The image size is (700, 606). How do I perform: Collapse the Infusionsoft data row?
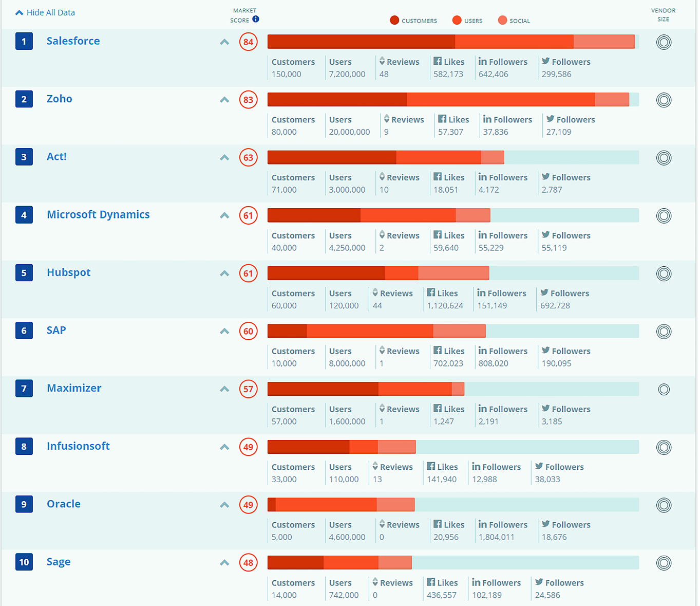224,447
